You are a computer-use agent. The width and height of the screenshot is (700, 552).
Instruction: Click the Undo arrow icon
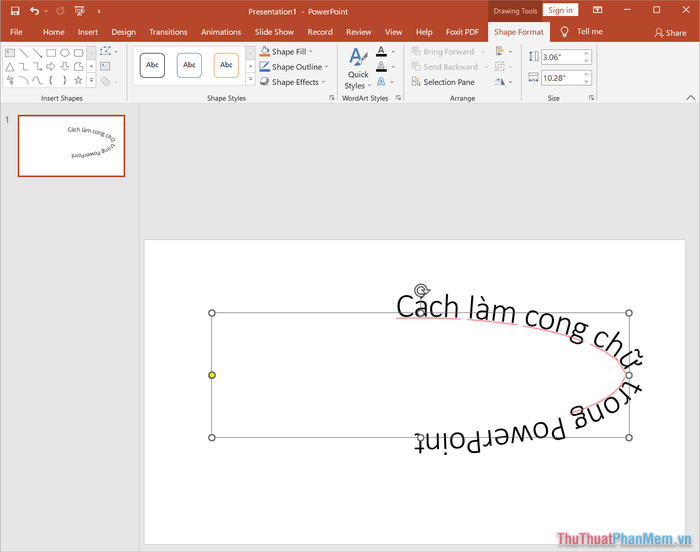34,11
